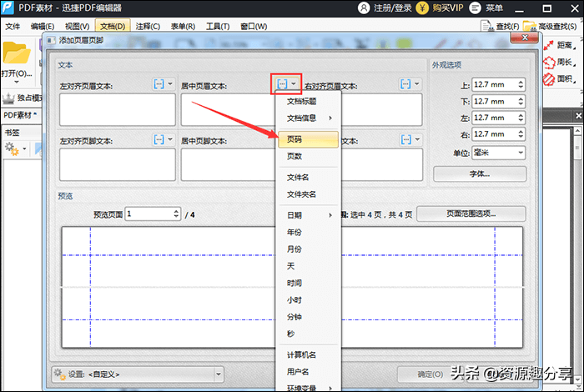Click the 字体... font button
The image size is (584, 392).
coord(480,173)
